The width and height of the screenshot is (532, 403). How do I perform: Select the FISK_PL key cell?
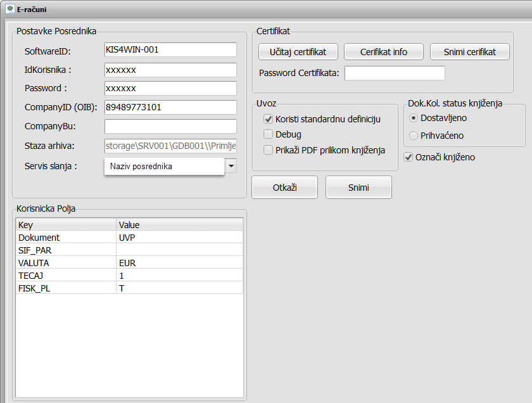tap(66, 288)
